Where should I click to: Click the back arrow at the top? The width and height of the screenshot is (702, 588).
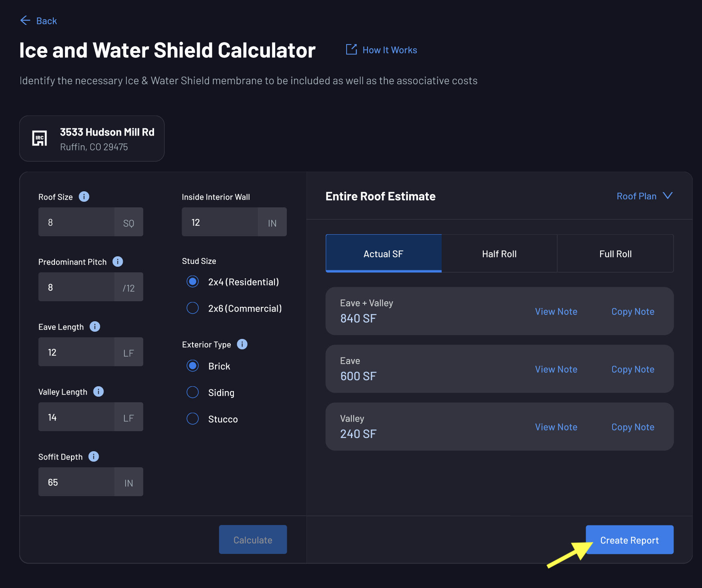click(25, 20)
